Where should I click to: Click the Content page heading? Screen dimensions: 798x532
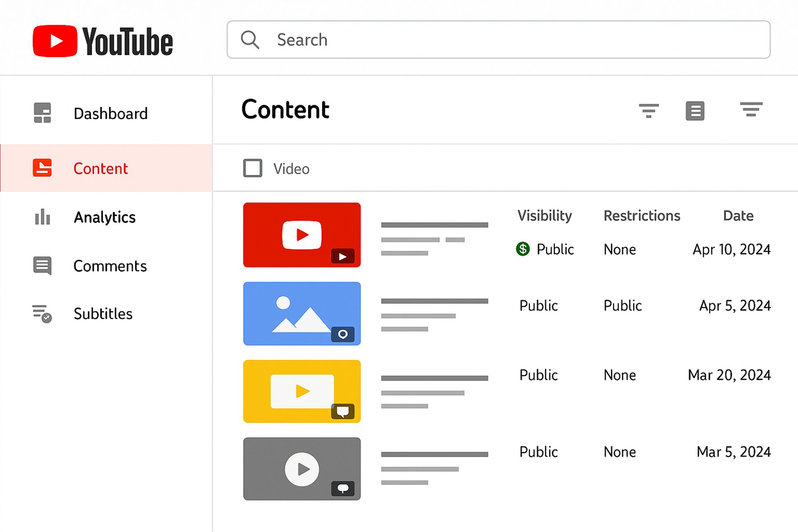(x=286, y=110)
